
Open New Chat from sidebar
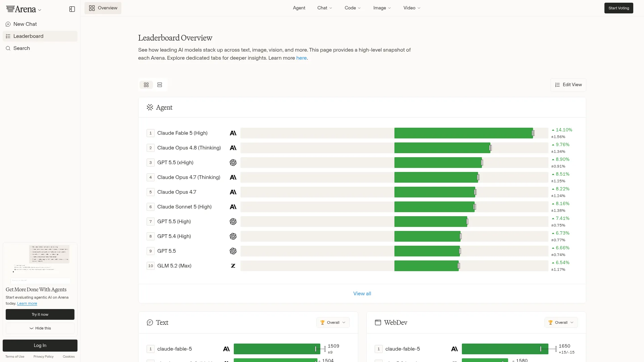pos(40,24)
